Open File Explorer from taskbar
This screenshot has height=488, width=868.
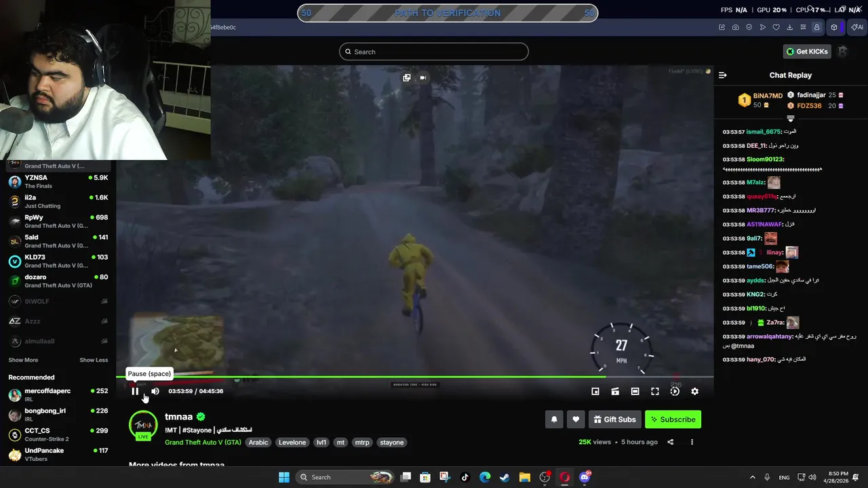[x=525, y=477]
